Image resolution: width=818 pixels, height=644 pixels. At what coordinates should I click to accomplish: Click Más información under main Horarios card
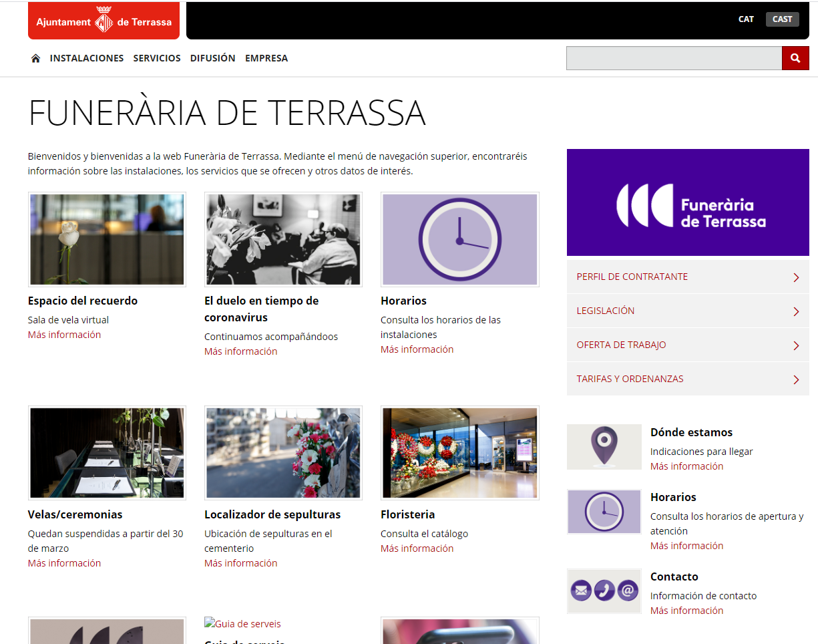point(417,349)
